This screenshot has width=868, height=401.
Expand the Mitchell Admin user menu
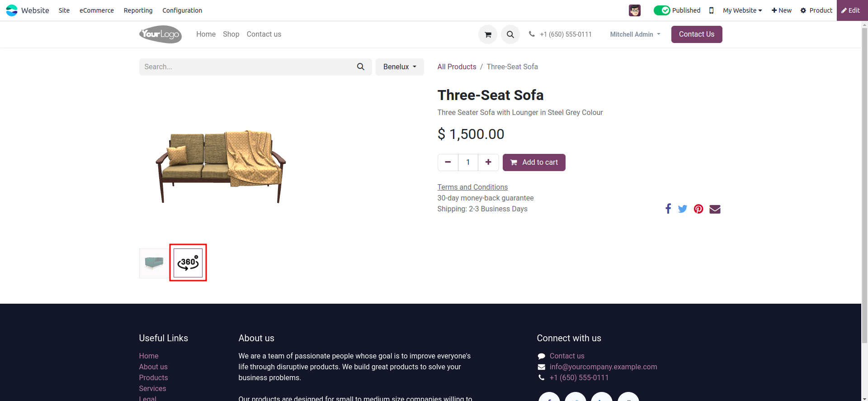[635, 34]
